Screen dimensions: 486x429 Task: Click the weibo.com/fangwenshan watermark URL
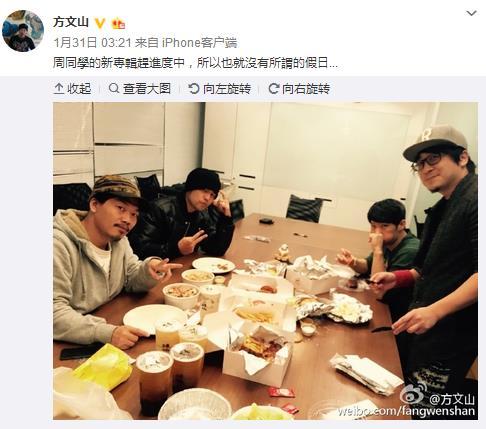[406, 411]
